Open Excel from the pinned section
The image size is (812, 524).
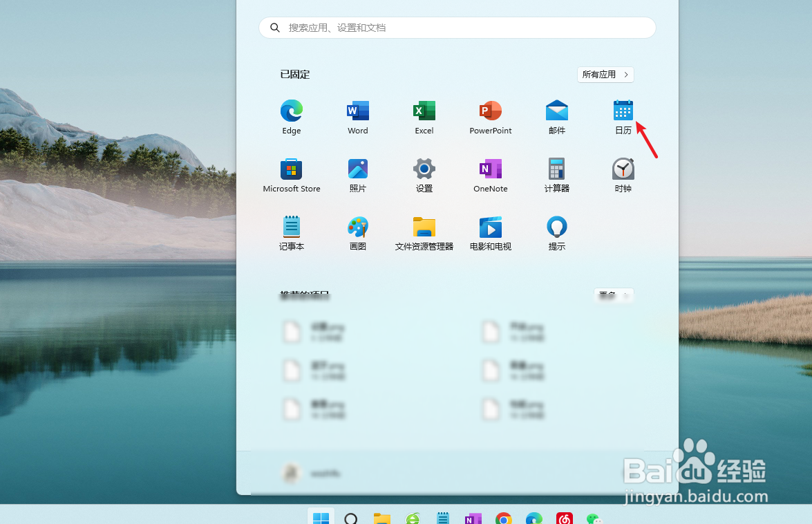coord(424,118)
